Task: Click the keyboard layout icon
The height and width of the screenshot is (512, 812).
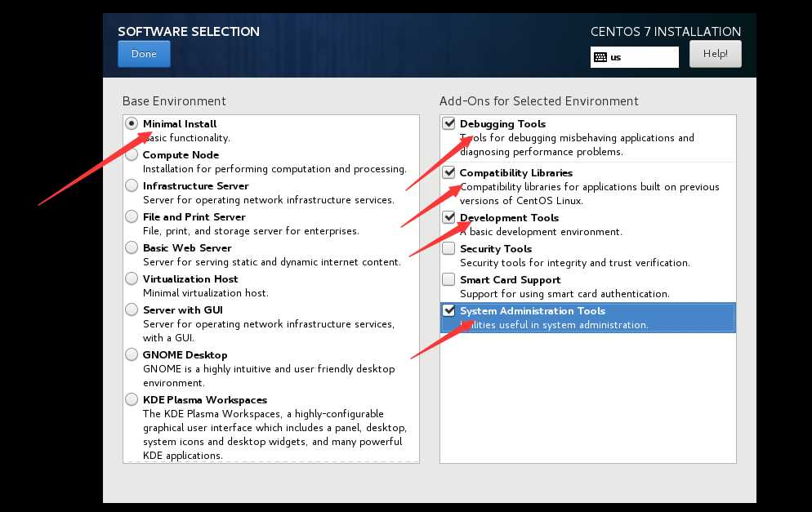Action: coord(600,57)
